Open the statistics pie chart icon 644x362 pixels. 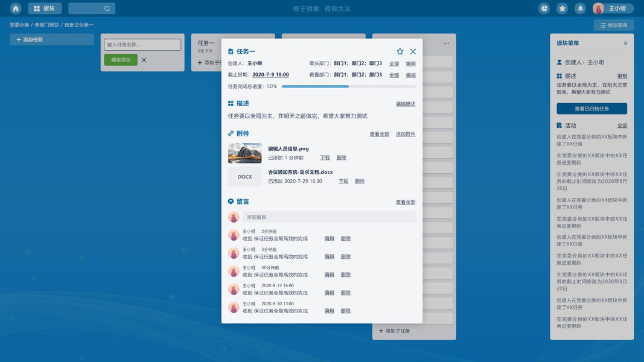(544, 8)
